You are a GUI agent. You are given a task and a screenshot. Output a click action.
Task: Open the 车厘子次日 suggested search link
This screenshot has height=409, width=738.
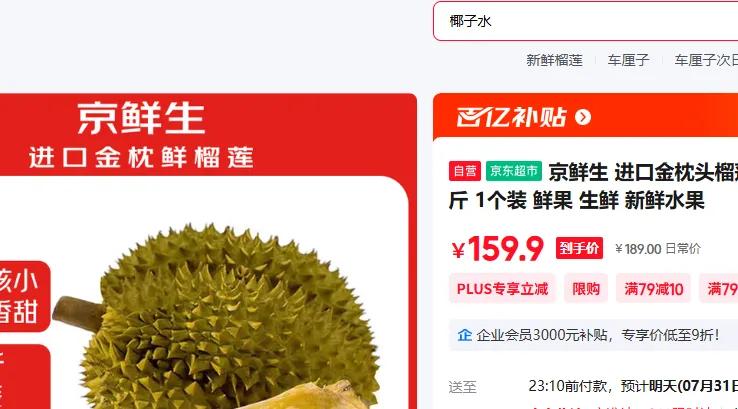pyautogui.click(x=706, y=60)
